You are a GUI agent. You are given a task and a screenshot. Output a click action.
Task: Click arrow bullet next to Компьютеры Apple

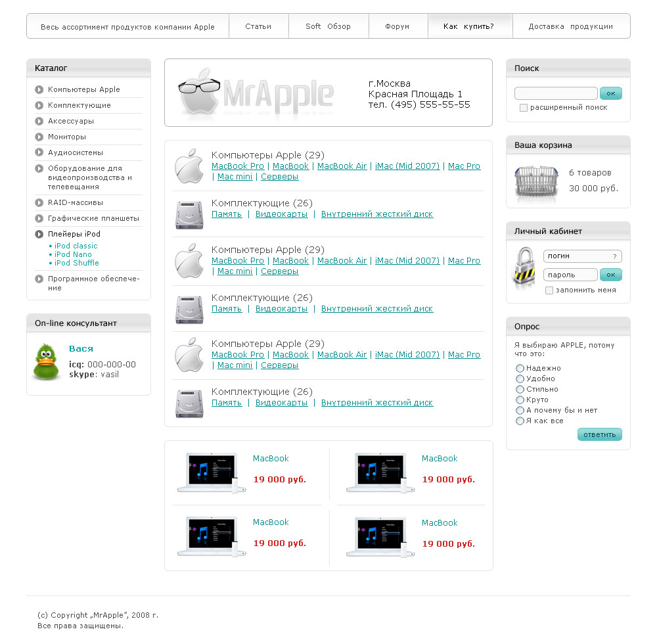[x=39, y=89]
